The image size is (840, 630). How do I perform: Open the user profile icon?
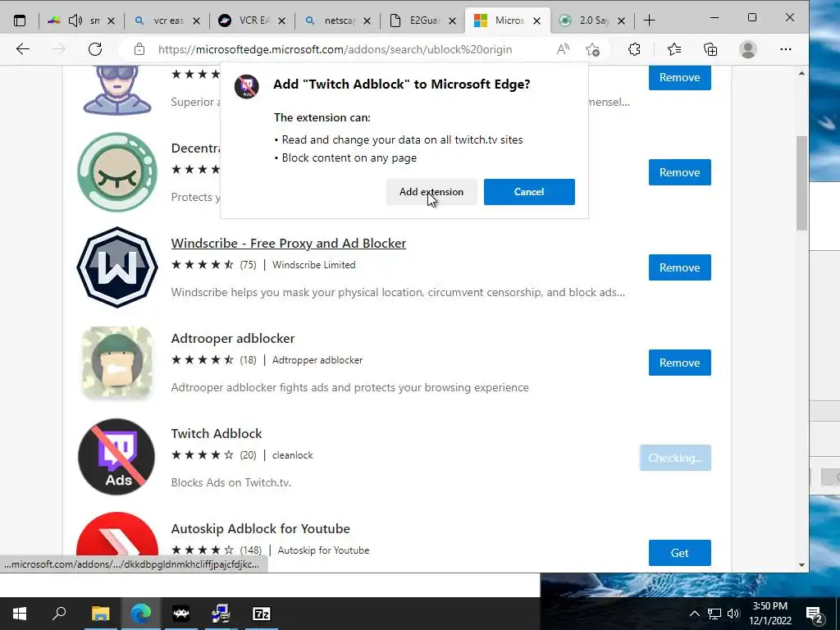748,49
